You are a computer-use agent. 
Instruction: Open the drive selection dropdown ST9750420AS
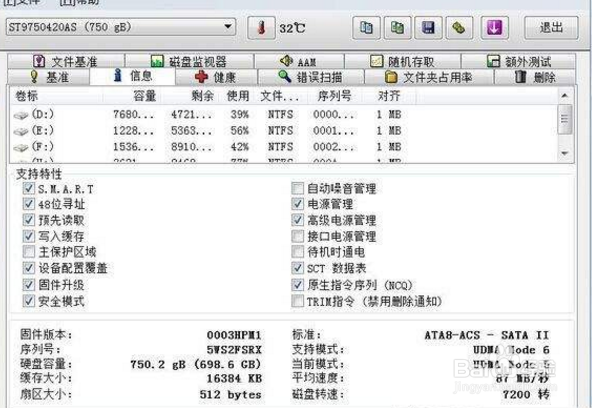pyautogui.click(x=121, y=27)
